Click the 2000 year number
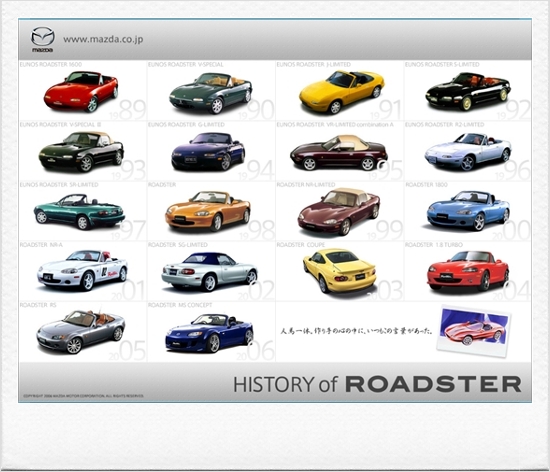 tap(511, 230)
